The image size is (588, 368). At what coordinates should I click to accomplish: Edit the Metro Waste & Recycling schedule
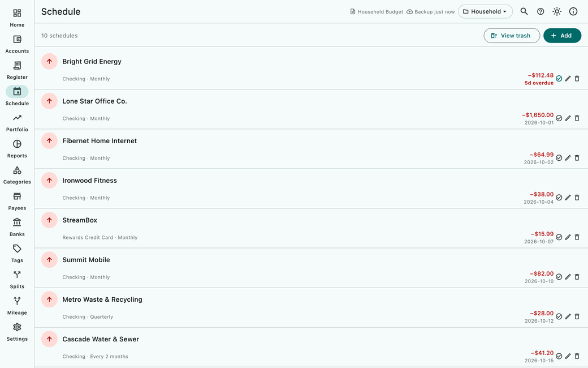(x=568, y=316)
